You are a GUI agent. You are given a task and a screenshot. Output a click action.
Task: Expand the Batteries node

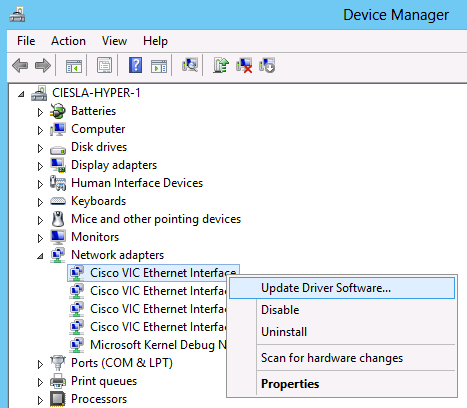point(40,112)
